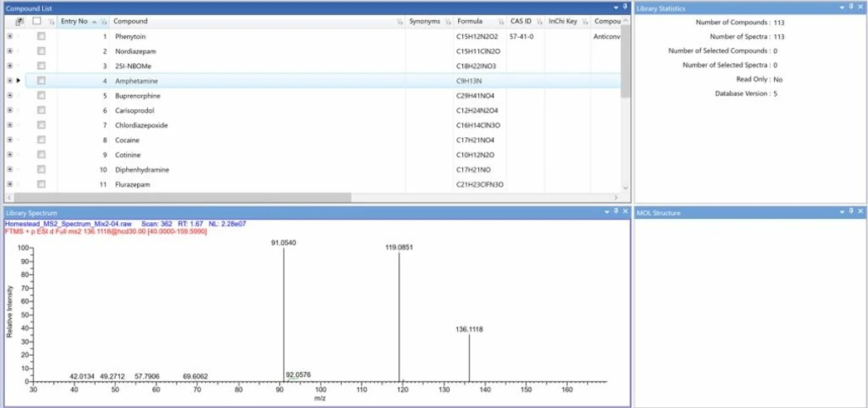Expand the Nordiazepam row
The width and height of the screenshot is (868, 408).
point(9,51)
